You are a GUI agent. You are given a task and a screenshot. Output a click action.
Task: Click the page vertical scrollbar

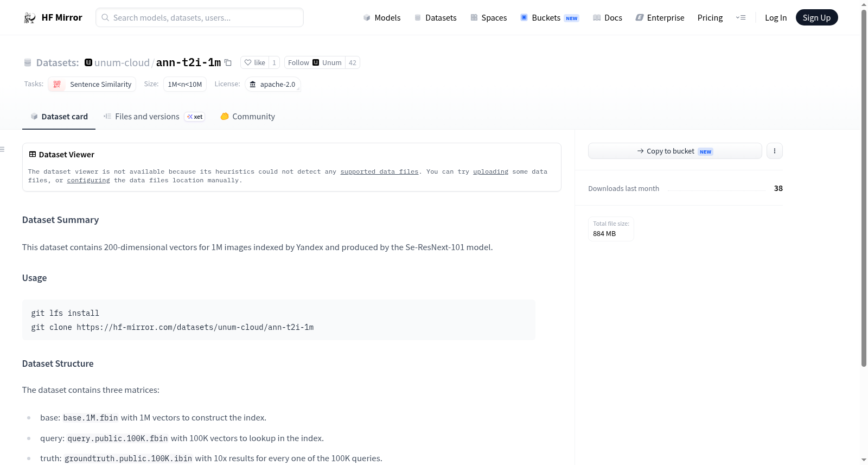pos(864,188)
